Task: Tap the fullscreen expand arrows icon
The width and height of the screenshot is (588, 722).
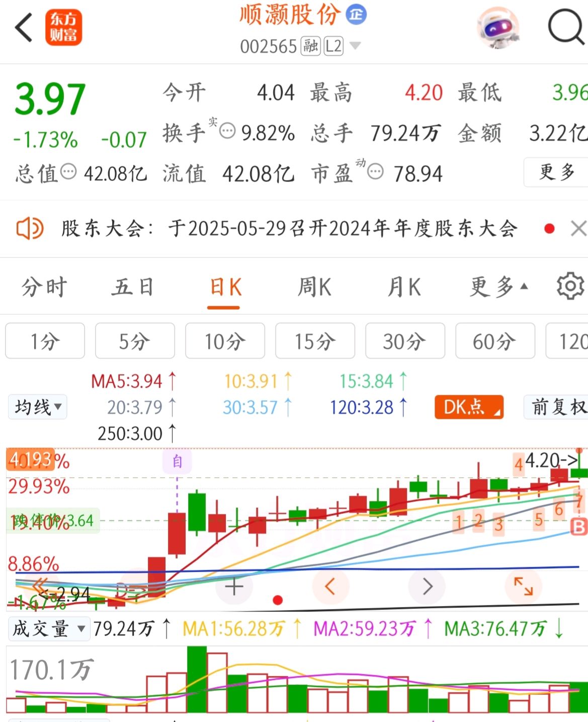Action: [x=523, y=586]
